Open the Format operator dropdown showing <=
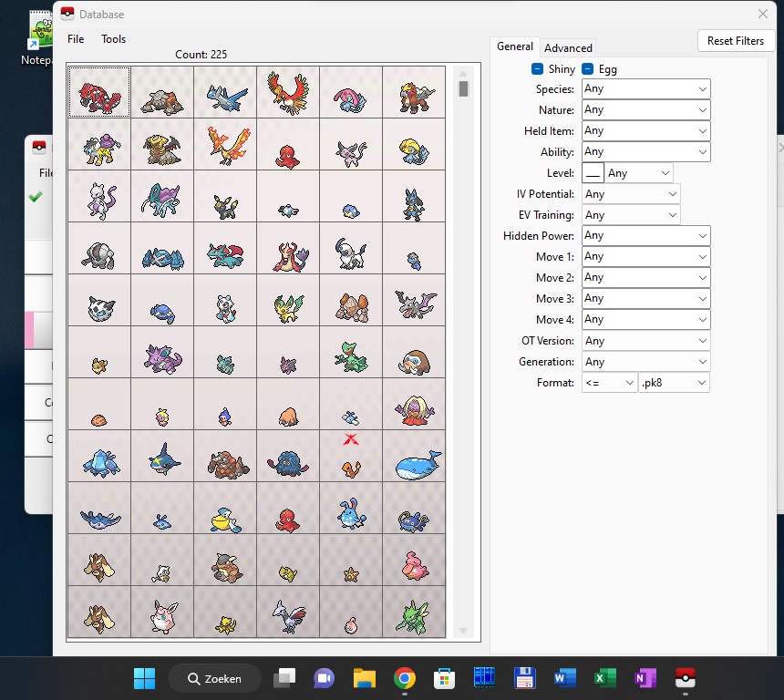The width and height of the screenshot is (784, 700). pos(610,383)
